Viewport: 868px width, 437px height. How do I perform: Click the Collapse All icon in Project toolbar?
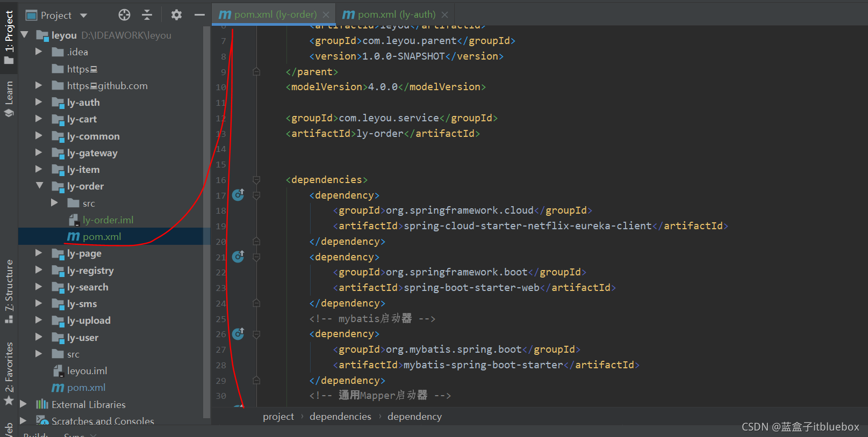(147, 15)
